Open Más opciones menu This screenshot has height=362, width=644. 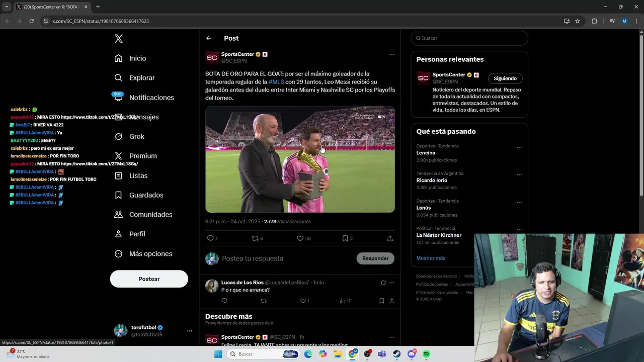tap(143, 254)
